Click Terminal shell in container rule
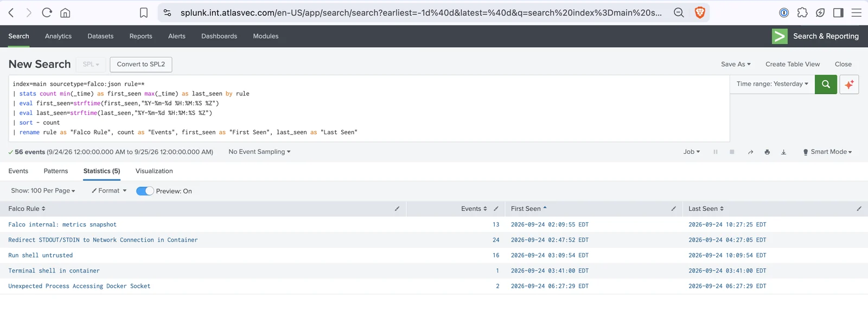 pyautogui.click(x=54, y=270)
